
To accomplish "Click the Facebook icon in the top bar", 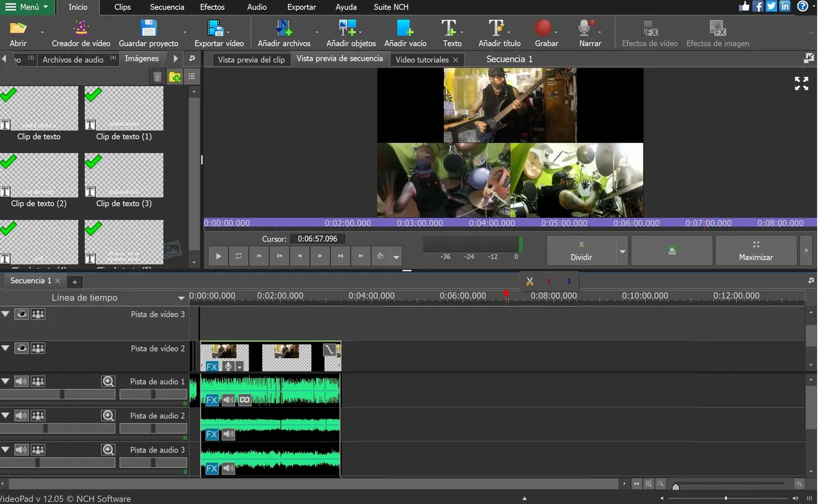I will point(758,6).
